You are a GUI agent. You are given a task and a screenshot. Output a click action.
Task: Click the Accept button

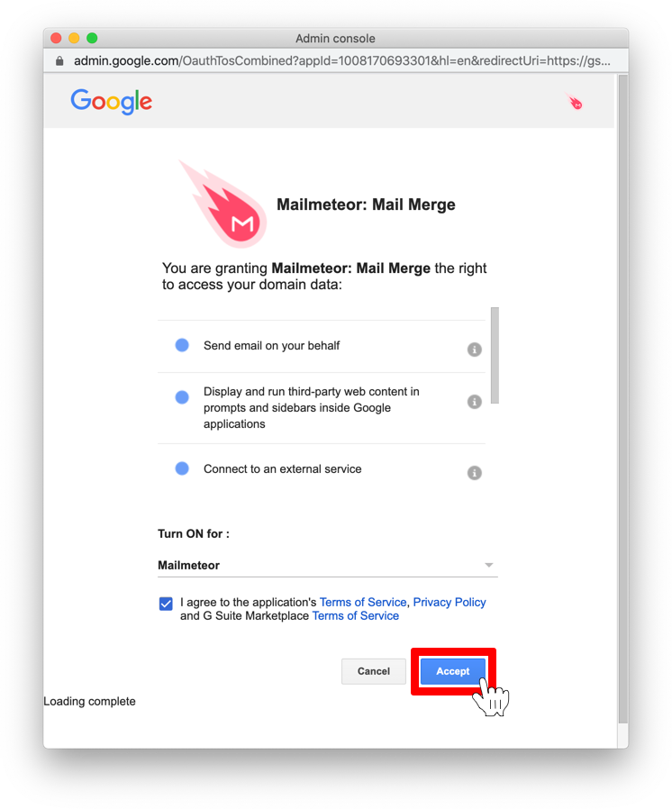453,671
